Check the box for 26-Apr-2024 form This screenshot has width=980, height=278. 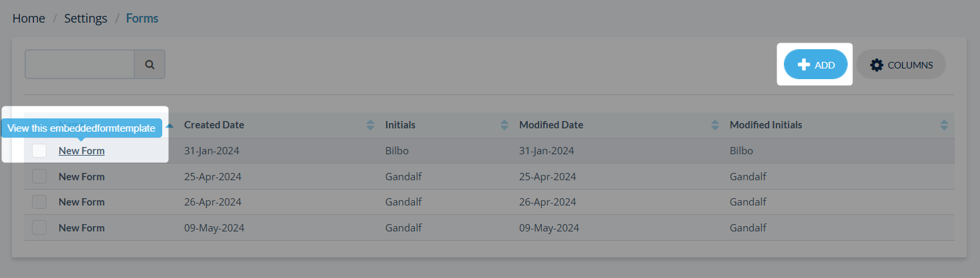point(39,202)
